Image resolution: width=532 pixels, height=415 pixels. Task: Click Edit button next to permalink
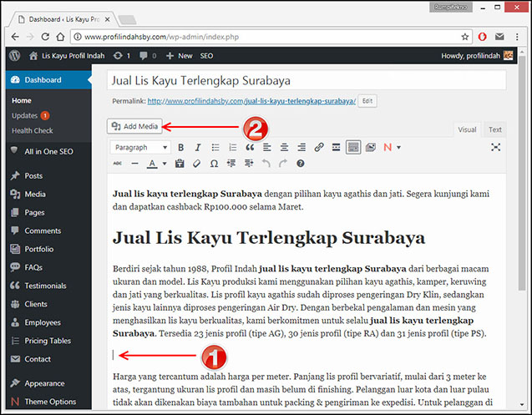[367, 101]
